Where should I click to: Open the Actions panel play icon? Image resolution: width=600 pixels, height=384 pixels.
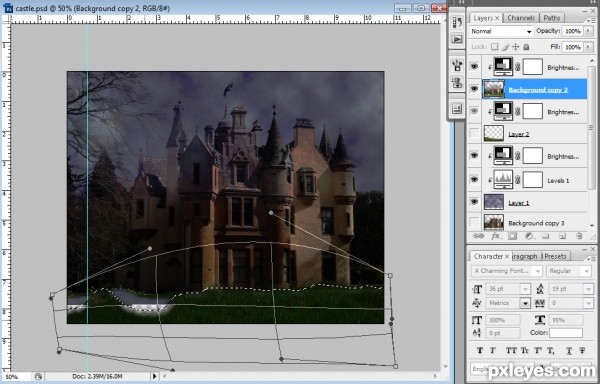(x=457, y=39)
